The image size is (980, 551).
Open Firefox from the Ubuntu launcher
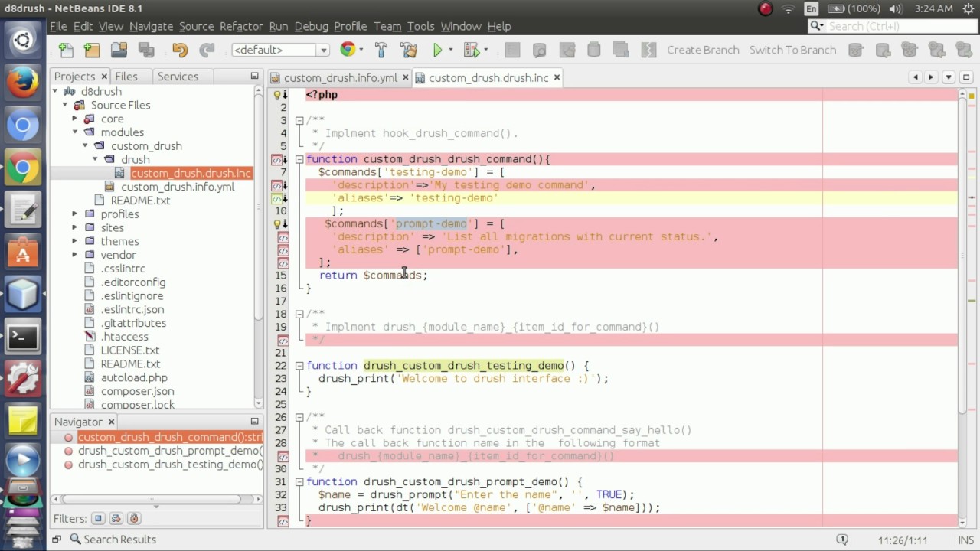[22, 83]
